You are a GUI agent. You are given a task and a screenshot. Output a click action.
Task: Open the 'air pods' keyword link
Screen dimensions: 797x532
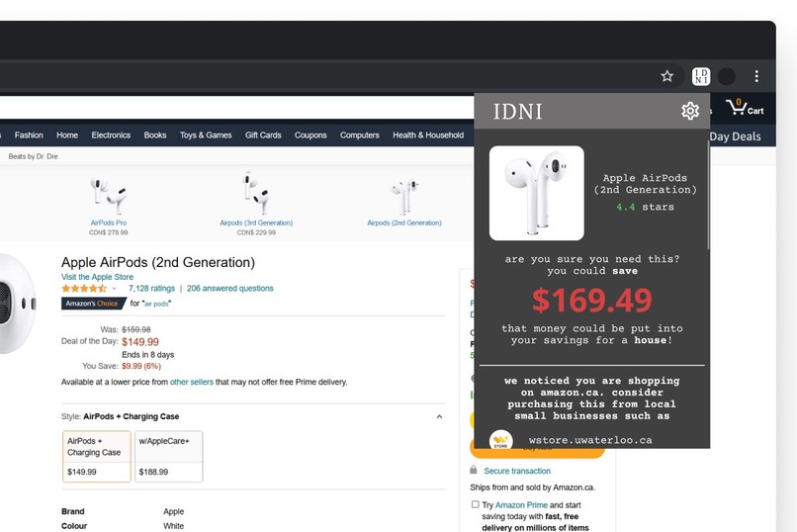(x=157, y=304)
